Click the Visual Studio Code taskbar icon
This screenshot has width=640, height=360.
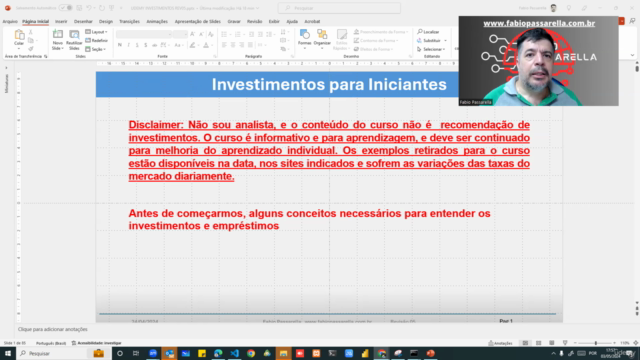[x=234, y=353]
